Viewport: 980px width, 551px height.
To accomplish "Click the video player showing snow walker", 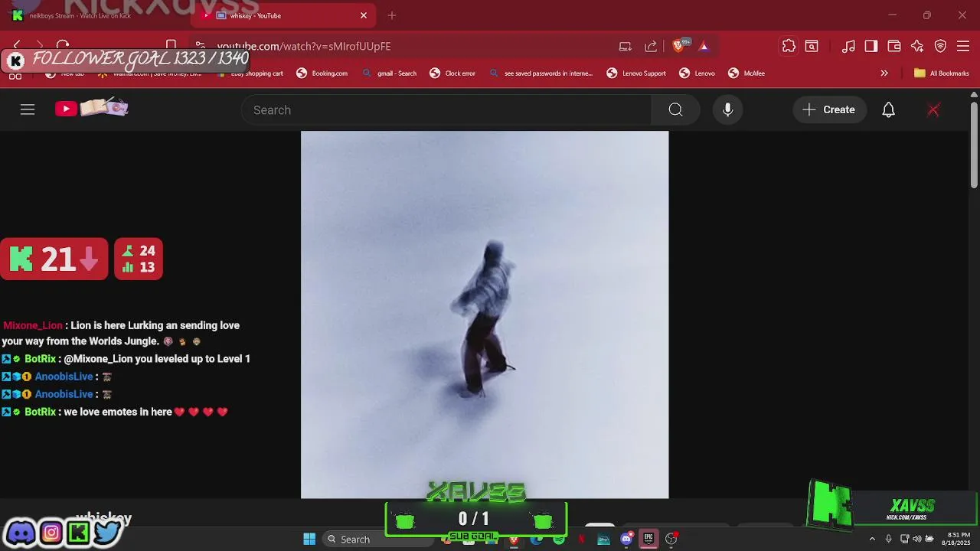I will tap(485, 315).
